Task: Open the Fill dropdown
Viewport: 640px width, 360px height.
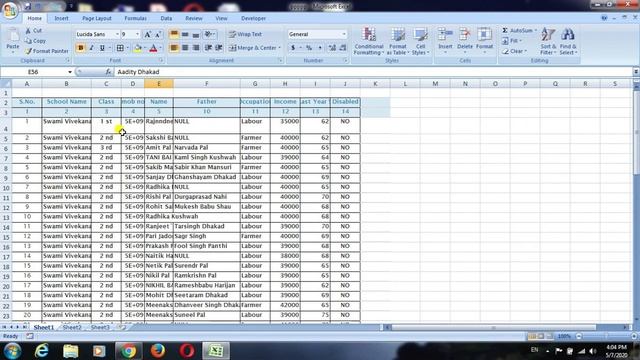Action: 513,41
